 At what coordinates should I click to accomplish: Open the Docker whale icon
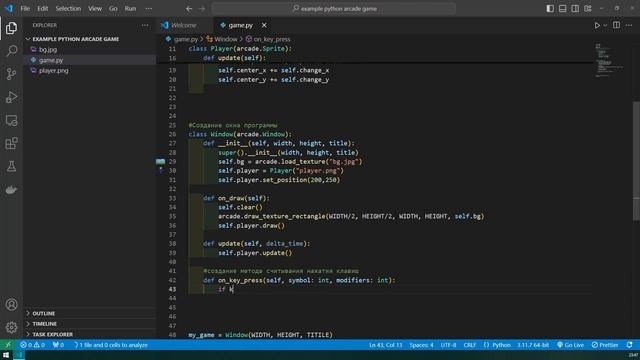[x=11, y=190]
